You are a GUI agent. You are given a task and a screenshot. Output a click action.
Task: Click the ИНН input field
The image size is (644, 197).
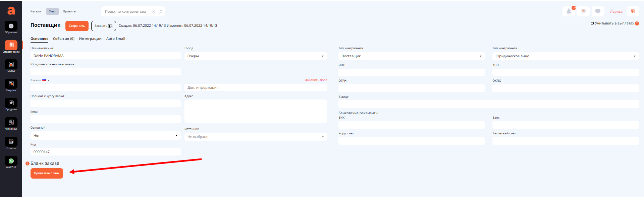(412, 72)
